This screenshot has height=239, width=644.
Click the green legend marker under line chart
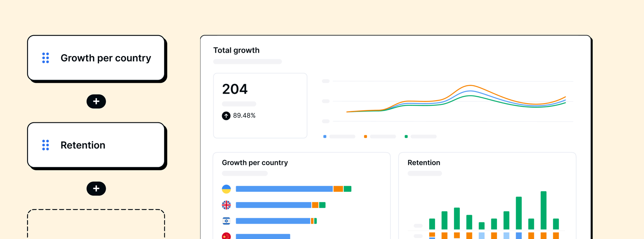[406, 137]
